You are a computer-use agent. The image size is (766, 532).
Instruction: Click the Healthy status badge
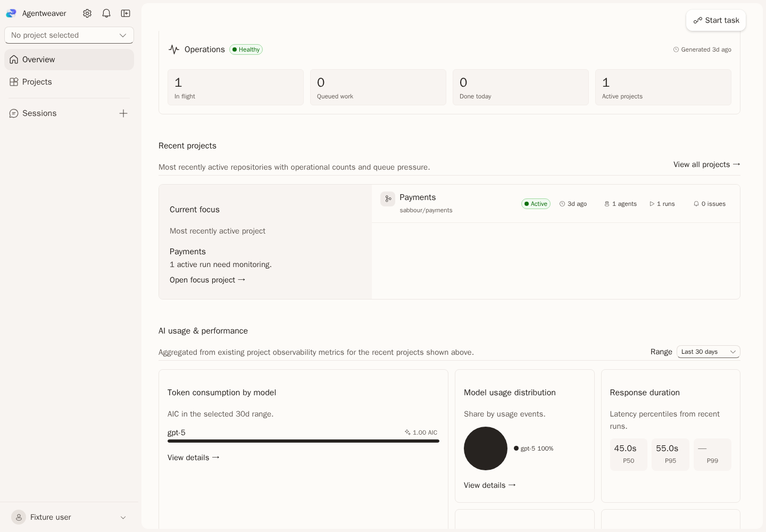point(246,49)
